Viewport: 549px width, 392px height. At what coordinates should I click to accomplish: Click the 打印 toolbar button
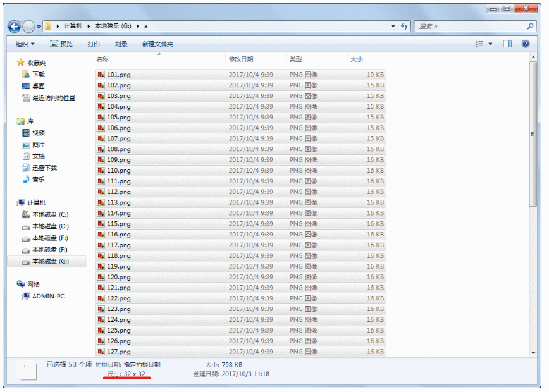pyautogui.click(x=94, y=44)
